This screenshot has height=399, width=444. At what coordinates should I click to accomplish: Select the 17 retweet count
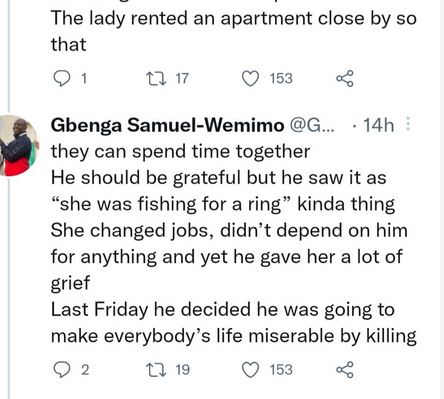182,79
